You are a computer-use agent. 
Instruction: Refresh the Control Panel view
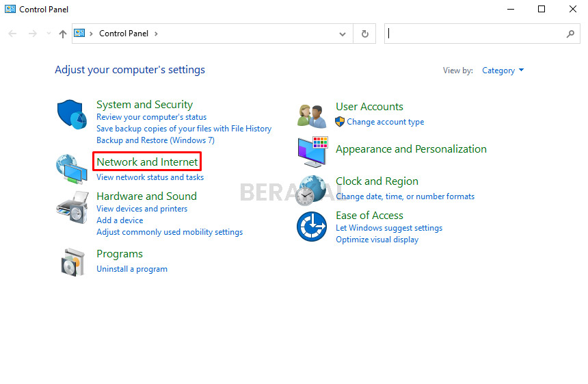[364, 34]
